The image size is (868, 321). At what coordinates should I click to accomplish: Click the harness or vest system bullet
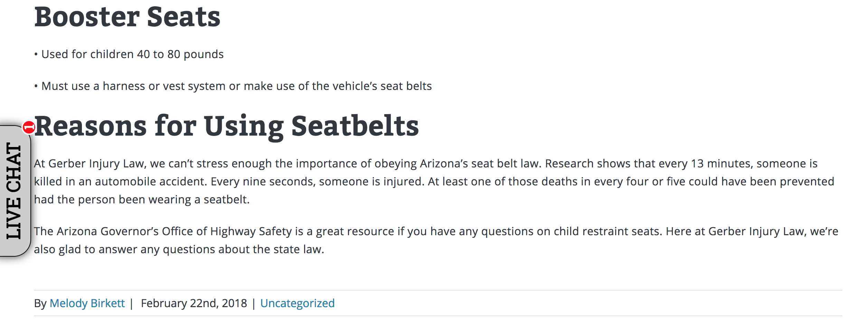[x=233, y=86]
